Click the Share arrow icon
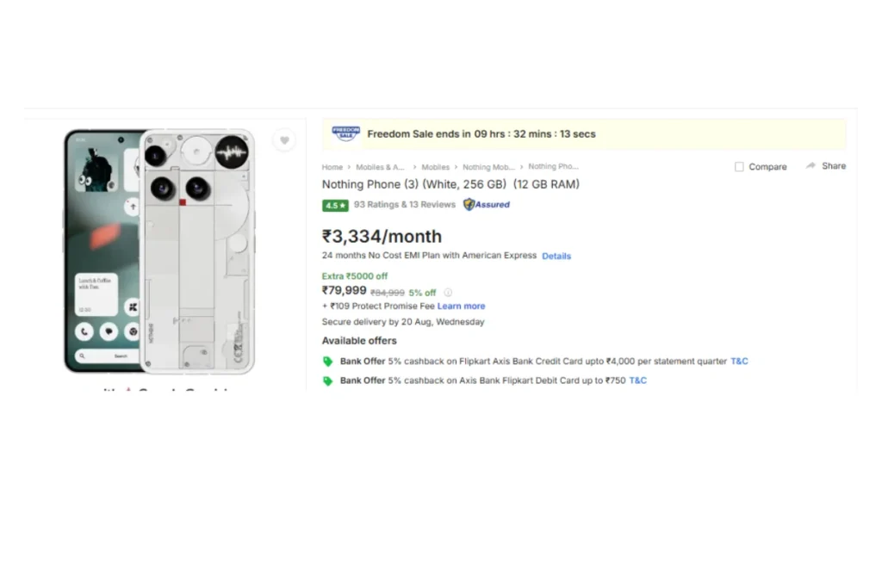The height and width of the screenshot is (588, 882). click(811, 166)
